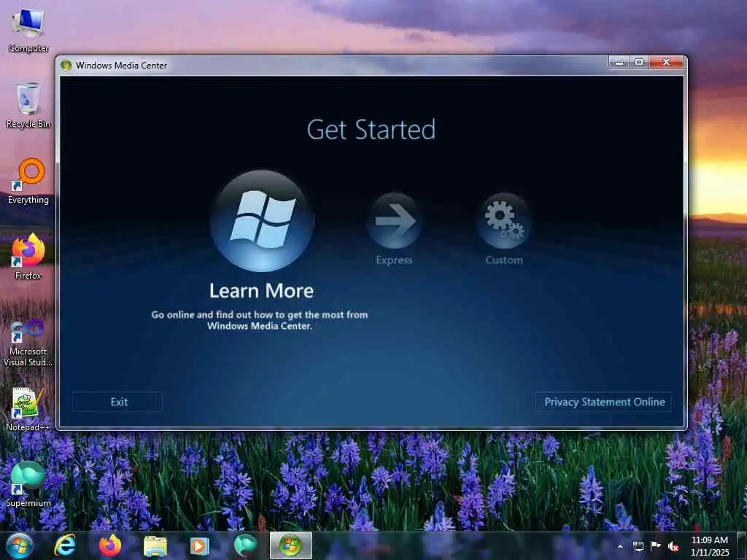Click the 'Go online and find out' description text
Viewport: 747px width, 560px height.
coord(260,320)
